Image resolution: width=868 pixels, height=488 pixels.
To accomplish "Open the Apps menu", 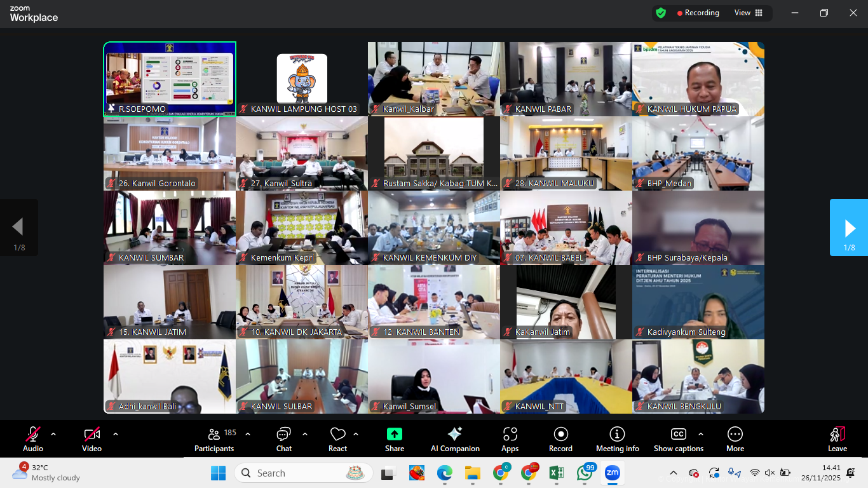I will click(x=510, y=435).
